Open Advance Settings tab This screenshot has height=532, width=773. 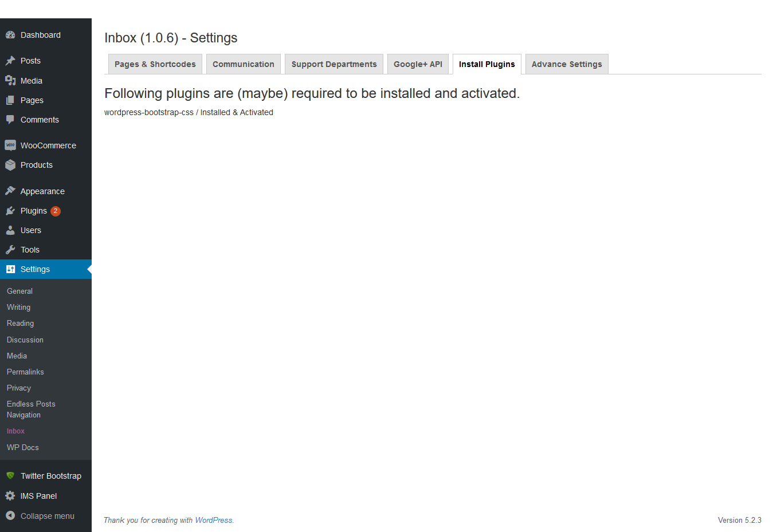pyautogui.click(x=567, y=64)
